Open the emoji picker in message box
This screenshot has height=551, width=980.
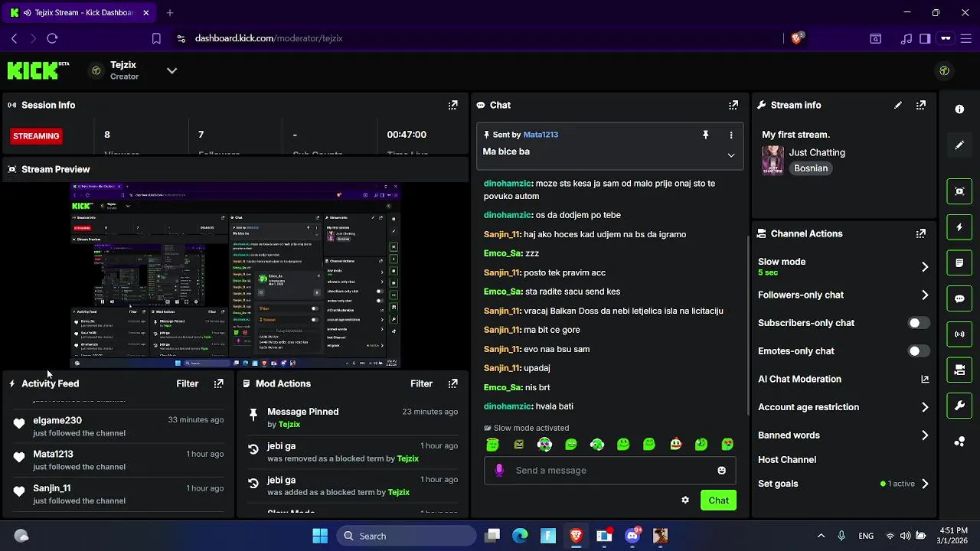[x=721, y=471]
